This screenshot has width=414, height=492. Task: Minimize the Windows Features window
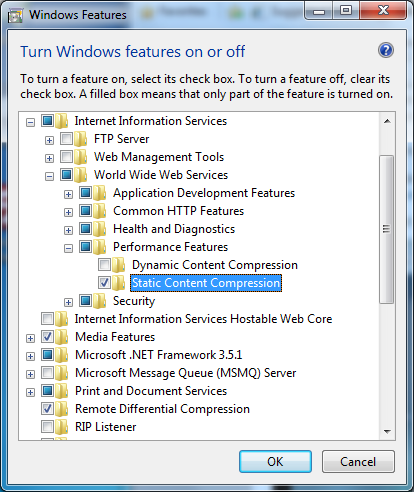tap(319, 11)
